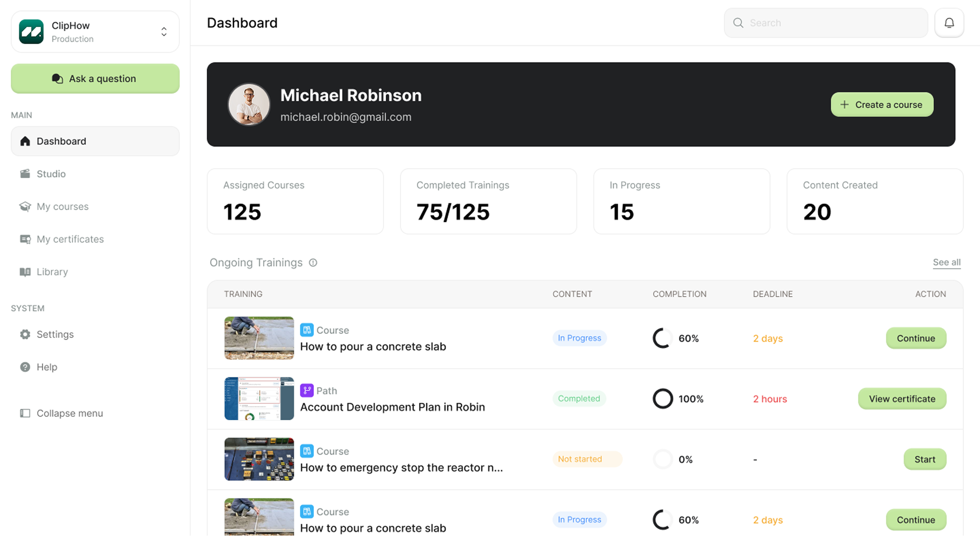Click the 2 hours deadline text

pos(770,399)
